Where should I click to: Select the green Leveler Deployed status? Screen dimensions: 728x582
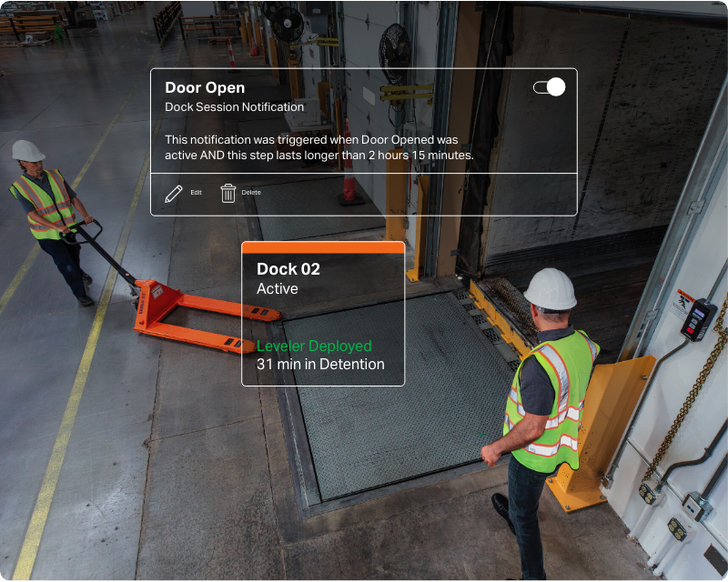pyautogui.click(x=314, y=346)
